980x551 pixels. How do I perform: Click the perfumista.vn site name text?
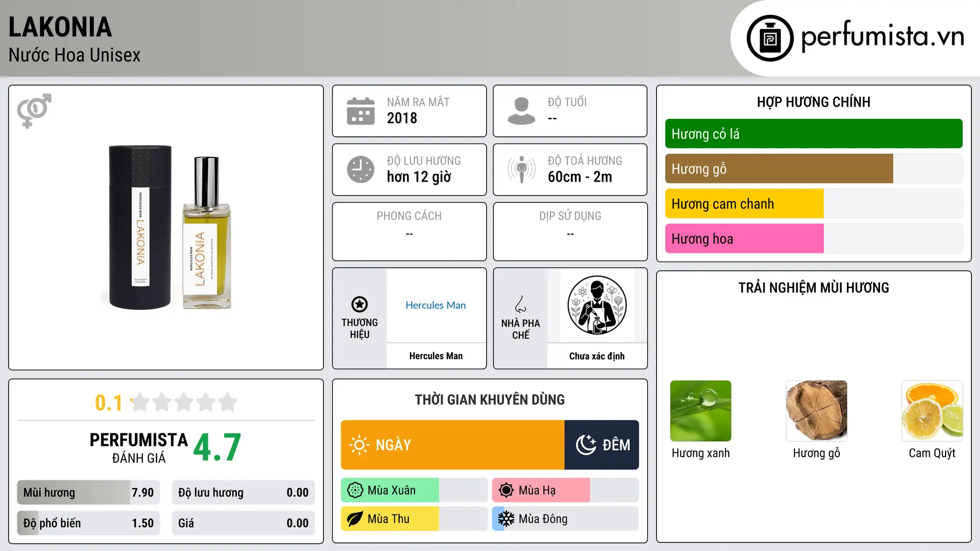pyautogui.click(x=883, y=36)
